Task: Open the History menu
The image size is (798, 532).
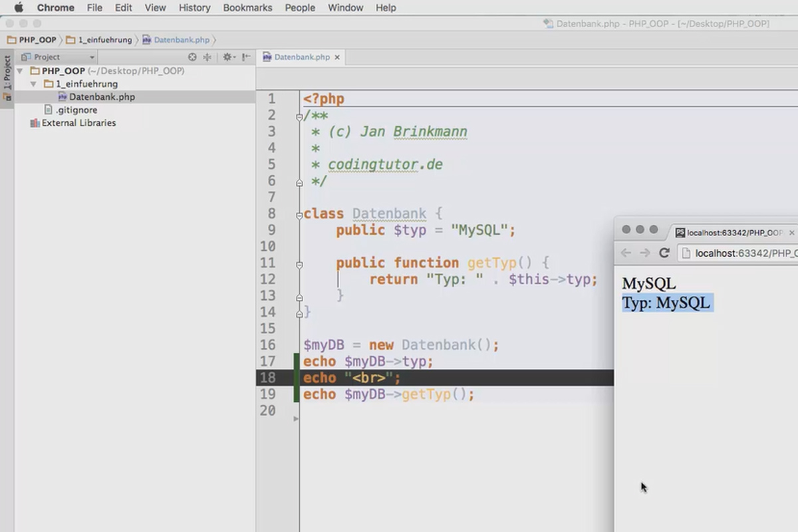Action: point(194,8)
